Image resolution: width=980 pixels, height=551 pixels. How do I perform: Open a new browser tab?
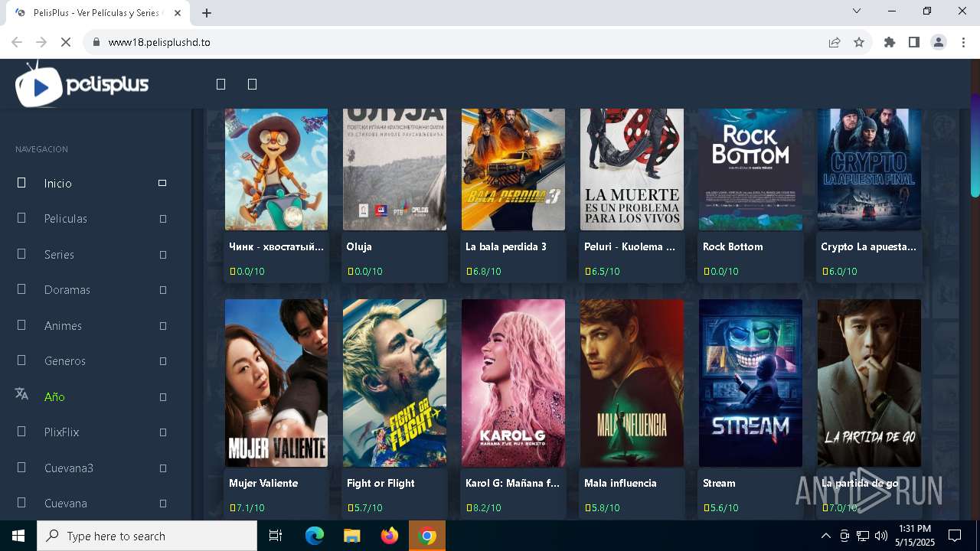(x=207, y=13)
